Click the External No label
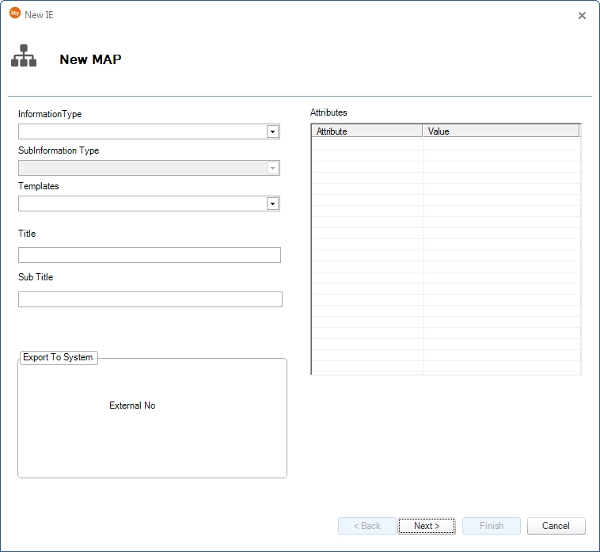 132,406
